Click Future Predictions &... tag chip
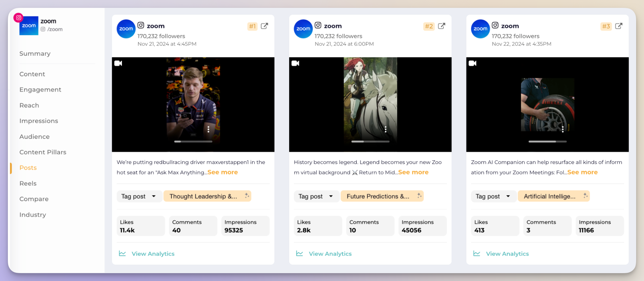 coord(382,196)
